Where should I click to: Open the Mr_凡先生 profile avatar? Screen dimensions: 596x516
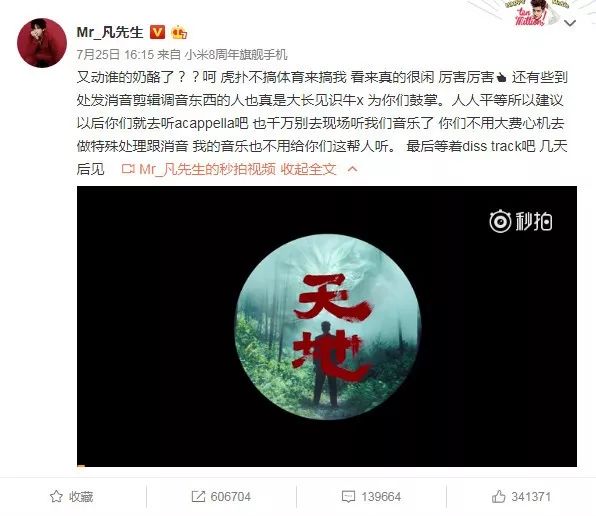click(x=42, y=43)
